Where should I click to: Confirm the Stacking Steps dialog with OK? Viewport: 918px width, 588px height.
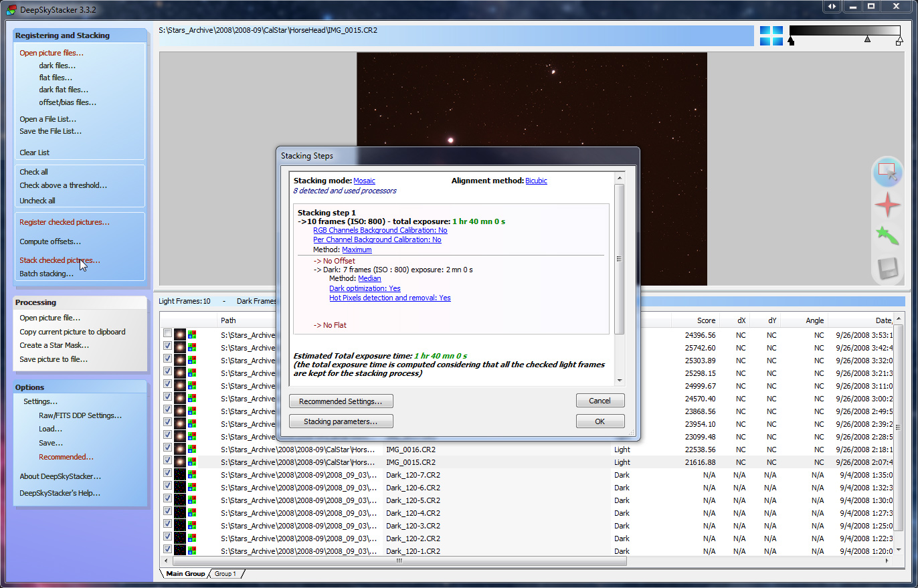pos(600,421)
